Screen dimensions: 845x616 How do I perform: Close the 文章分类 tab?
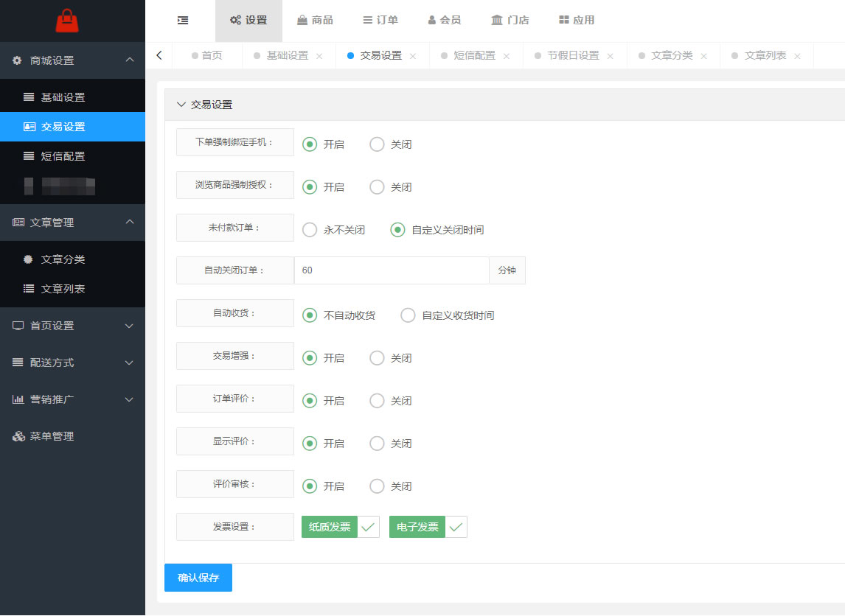point(703,56)
